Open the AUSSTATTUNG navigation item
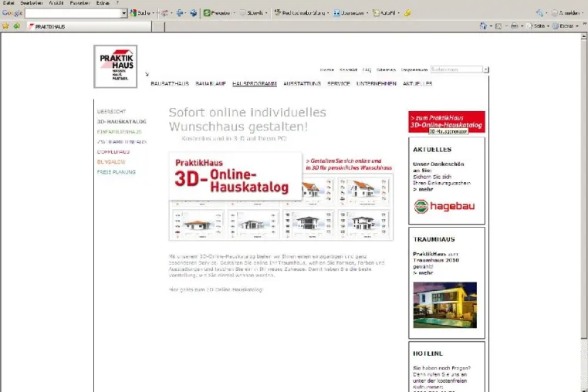Screen dimensions: 588x392 pyautogui.click(x=302, y=83)
